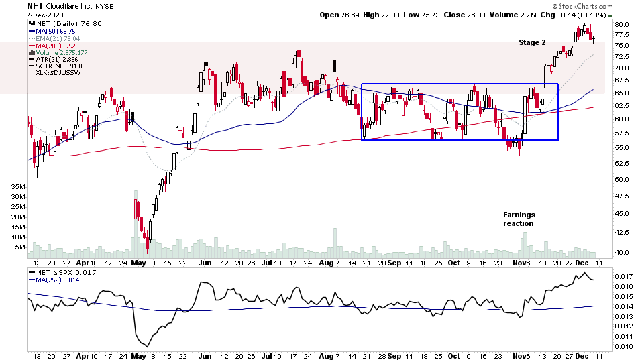Click the StockCharts.com copyright label
Screen dimensions: 644x362
tap(582, 6)
